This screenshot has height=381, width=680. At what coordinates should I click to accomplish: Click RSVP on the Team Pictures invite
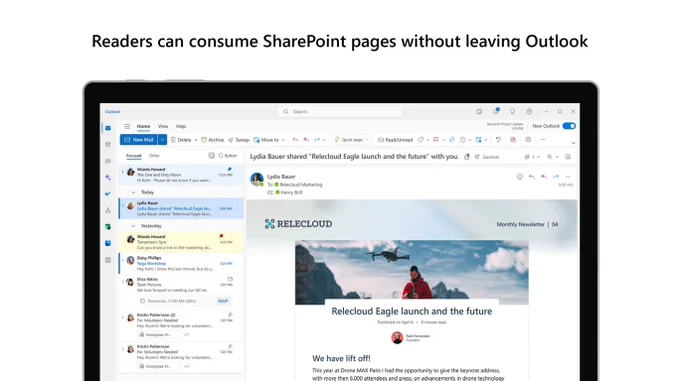click(223, 301)
